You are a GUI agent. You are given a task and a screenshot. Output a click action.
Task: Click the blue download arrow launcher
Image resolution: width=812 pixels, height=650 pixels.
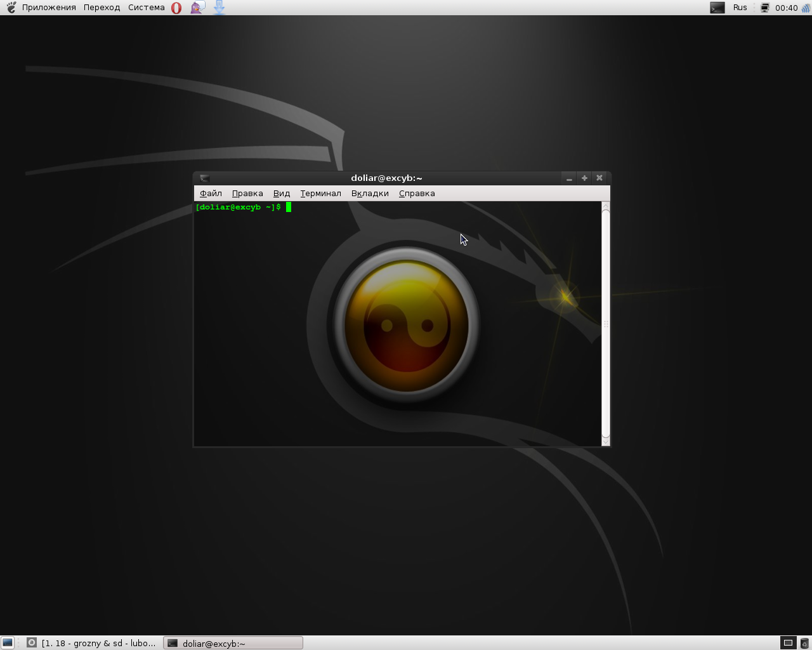[x=219, y=8]
